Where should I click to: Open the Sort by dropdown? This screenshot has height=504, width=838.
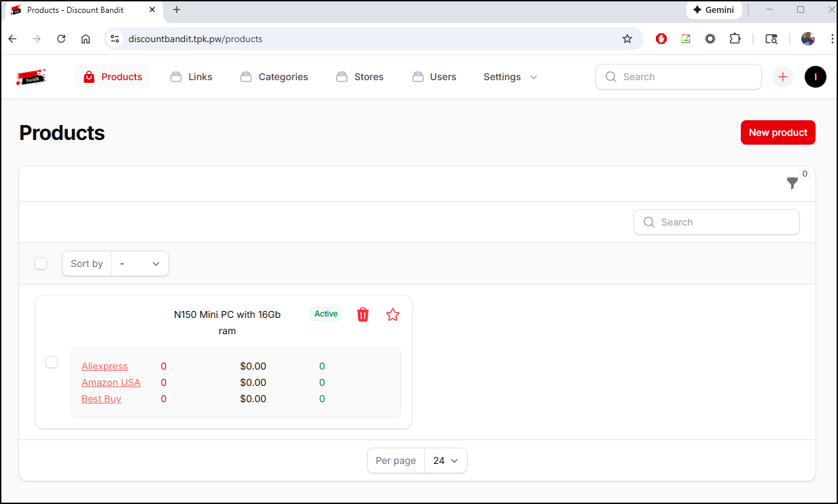pyautogui.click(x=140, y=264)
